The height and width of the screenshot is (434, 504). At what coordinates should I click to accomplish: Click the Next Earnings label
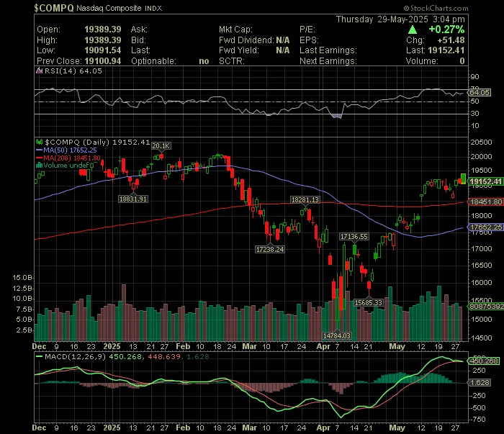click(328, 61)
